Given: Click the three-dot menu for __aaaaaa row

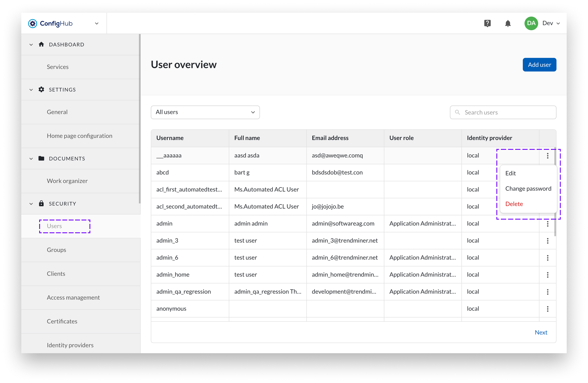Looking at the screenshot, I should coord(548,156).
